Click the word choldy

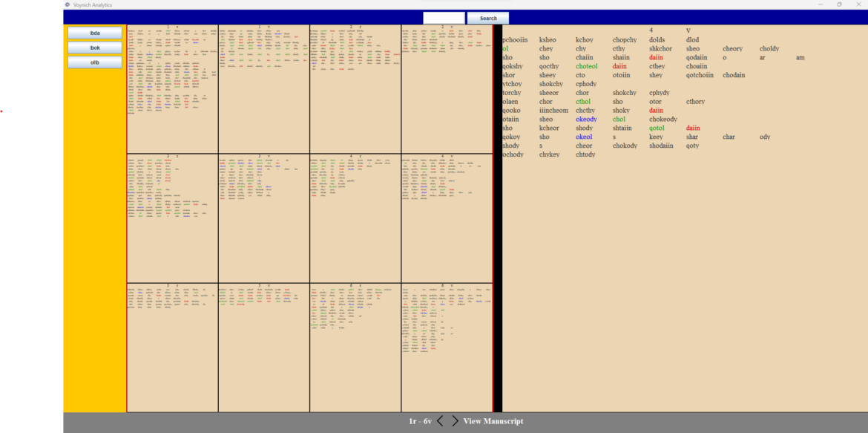pos(769,49)
